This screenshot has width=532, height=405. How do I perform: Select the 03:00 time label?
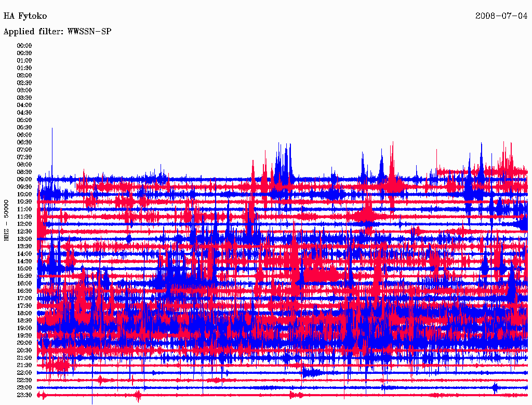[24, 90]
